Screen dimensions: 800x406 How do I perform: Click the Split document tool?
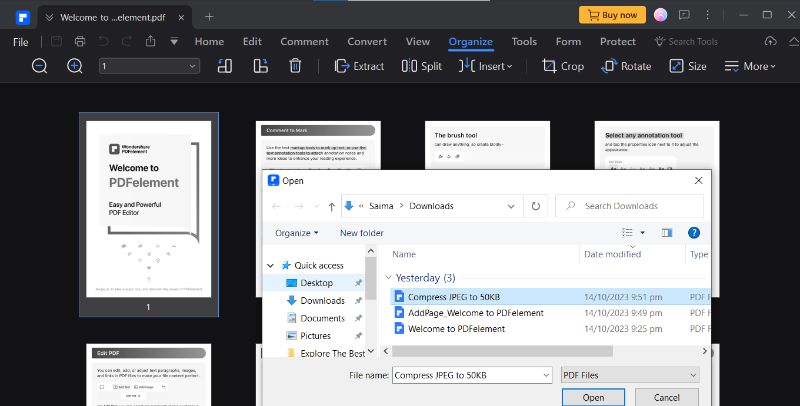pyautogui.click(x=422, y=66)
